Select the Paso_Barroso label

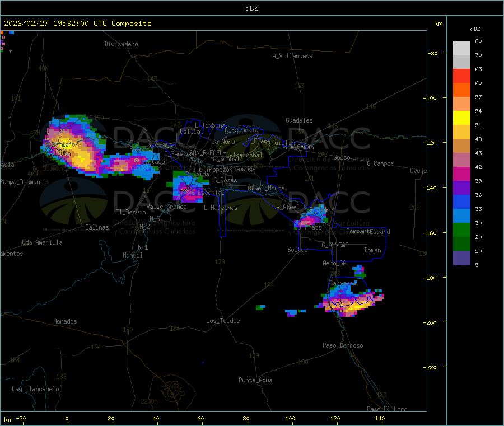pyautogui.click(x=343, y=345)
